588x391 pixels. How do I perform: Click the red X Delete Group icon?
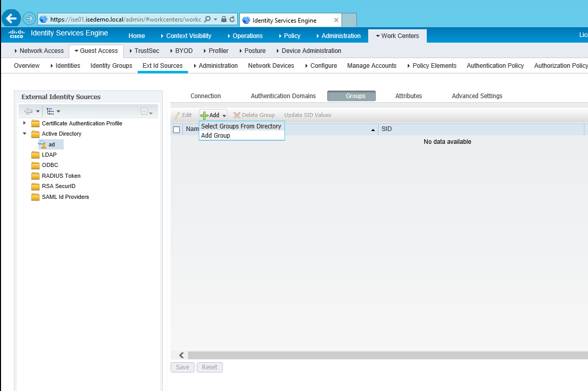click(237, 115)
